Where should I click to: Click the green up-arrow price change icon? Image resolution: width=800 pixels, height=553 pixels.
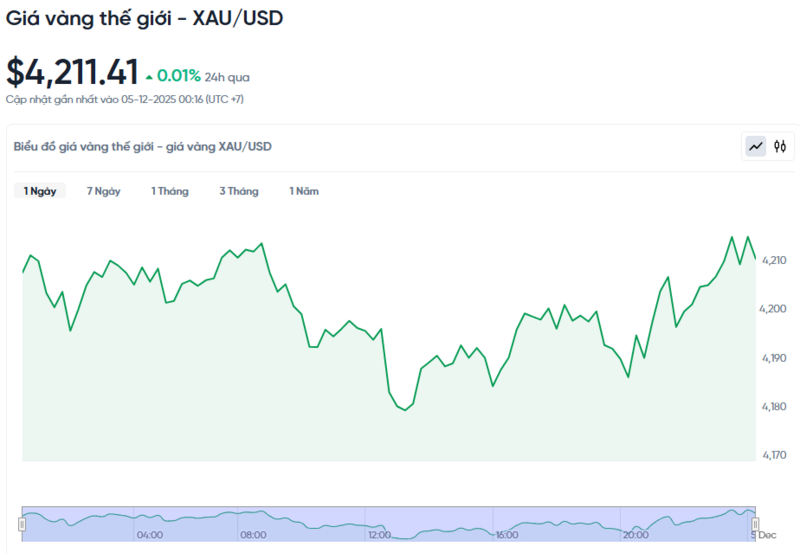coord(149,76)
